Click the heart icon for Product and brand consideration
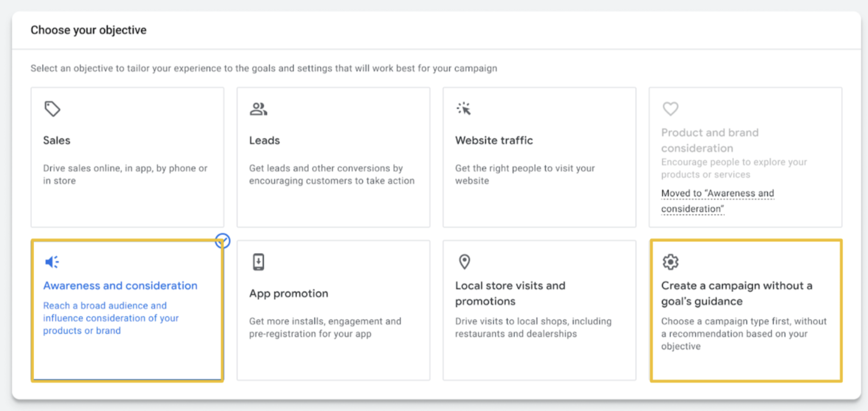 670,109
